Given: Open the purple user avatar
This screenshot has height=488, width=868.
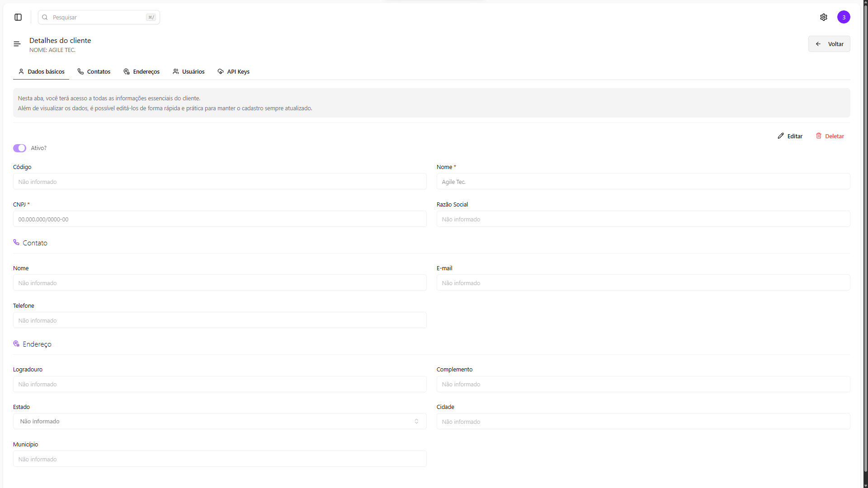Looking at the screenshot, I should pos(843,17).
